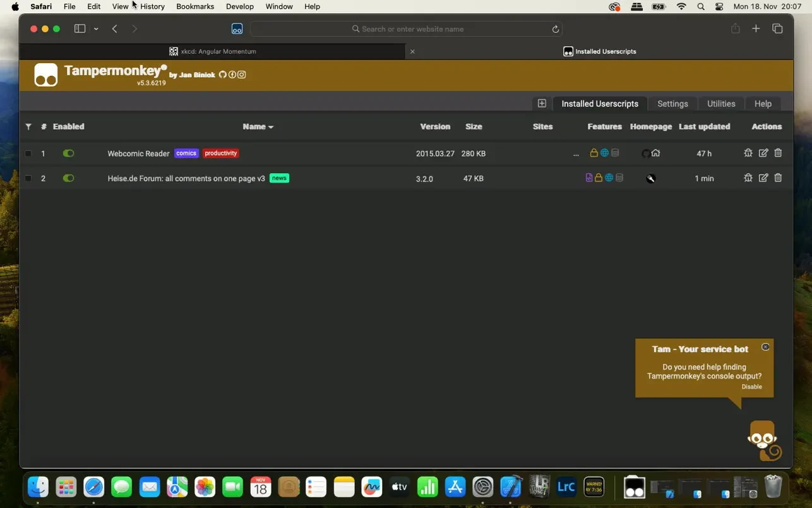Click Disable in the Tam service bot popup
Viewport: 812px width, 508px height.
(x=751, y=387)
